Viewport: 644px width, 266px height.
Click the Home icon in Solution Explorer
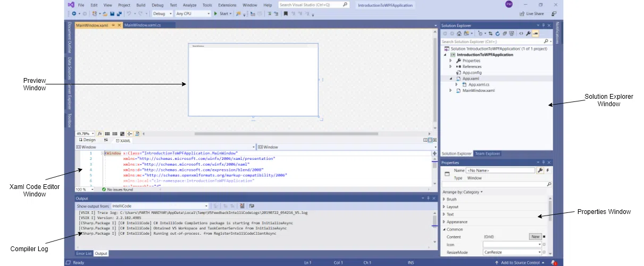pos(459,33)
